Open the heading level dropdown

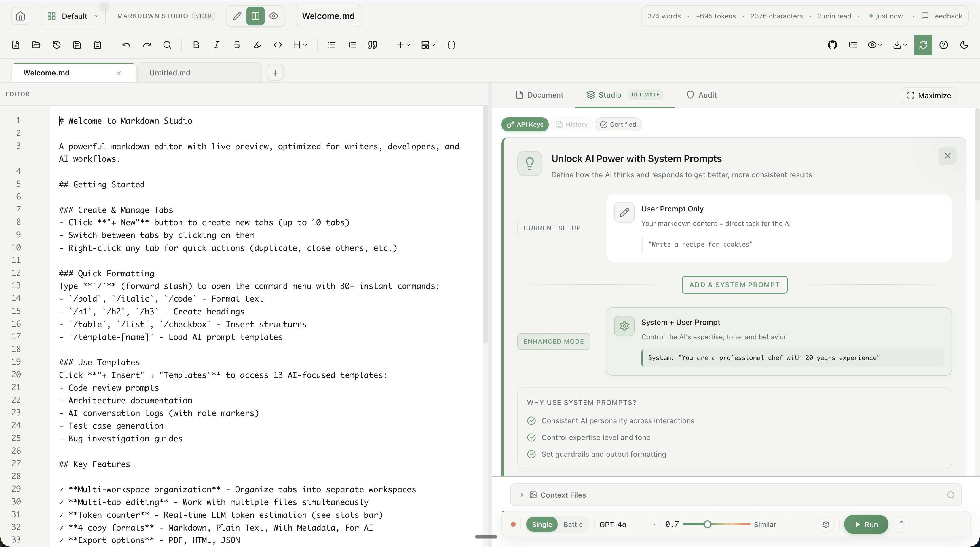301,45
